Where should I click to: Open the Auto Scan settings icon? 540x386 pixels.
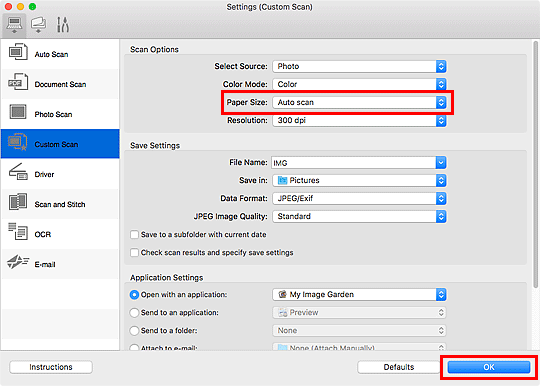(x=18, y=52)
